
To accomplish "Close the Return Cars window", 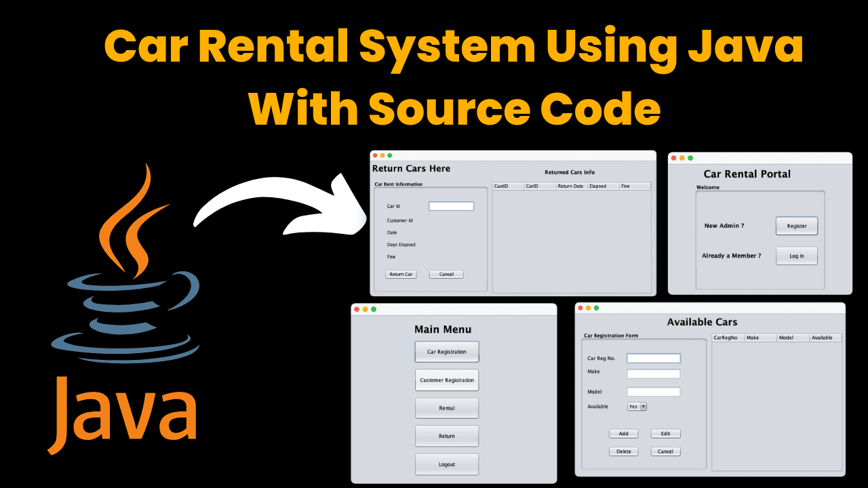I will pyautogui.click(x=375, y=155).
